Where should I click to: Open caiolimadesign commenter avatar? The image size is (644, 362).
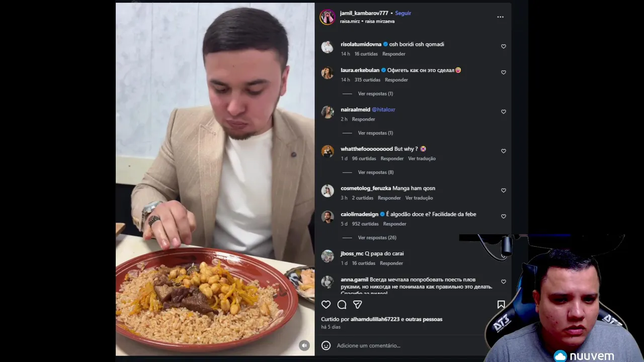328,217
